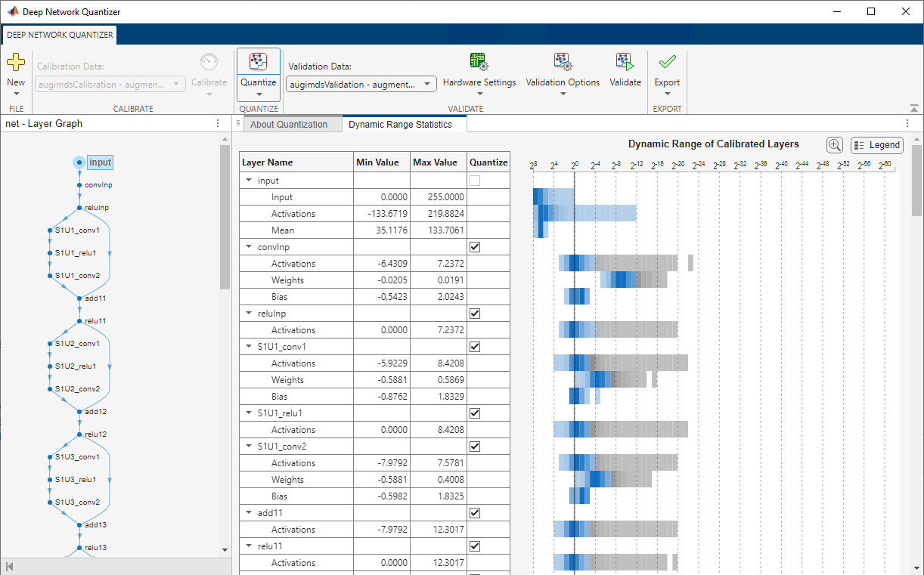Click the Export checkmark icon
This screenshot has height=575, width=924.
[x=667, y=62]
